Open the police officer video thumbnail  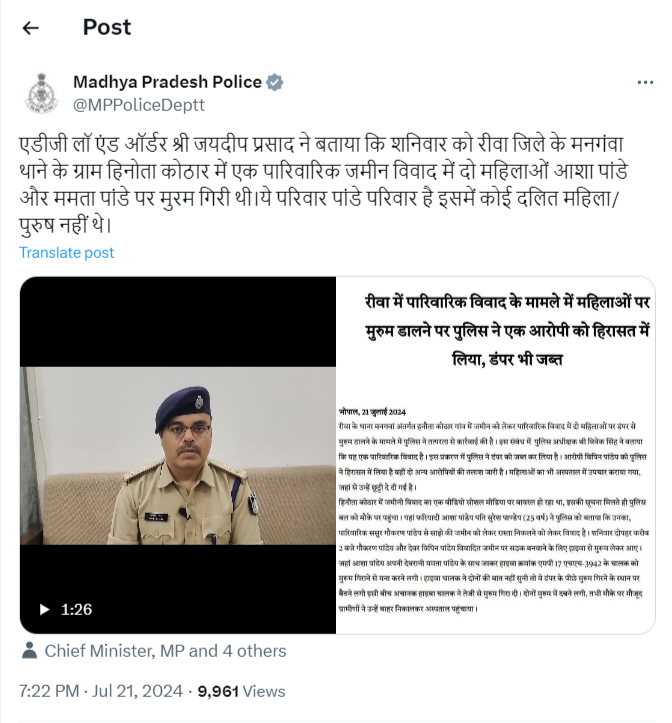coord(178,455)
